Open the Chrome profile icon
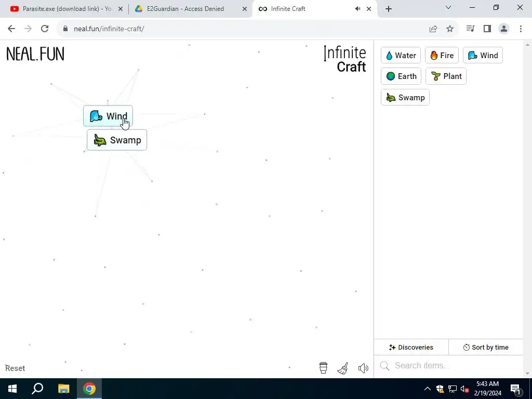 (x=504, y=29)
